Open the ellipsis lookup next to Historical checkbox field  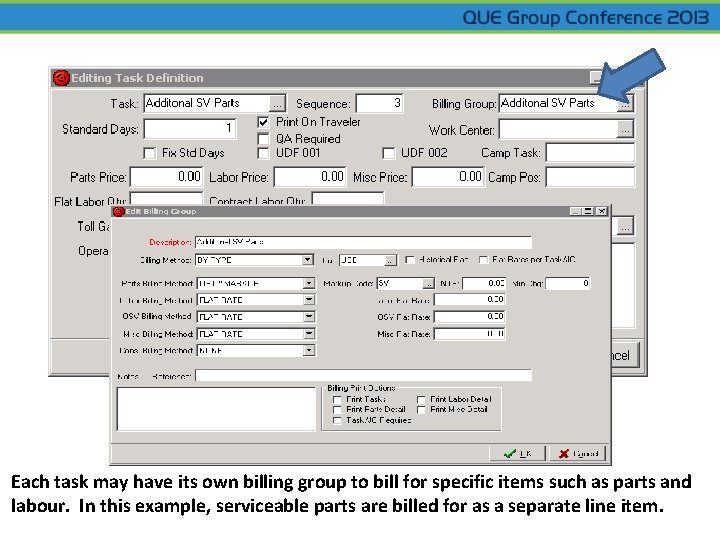coord(389,260)
